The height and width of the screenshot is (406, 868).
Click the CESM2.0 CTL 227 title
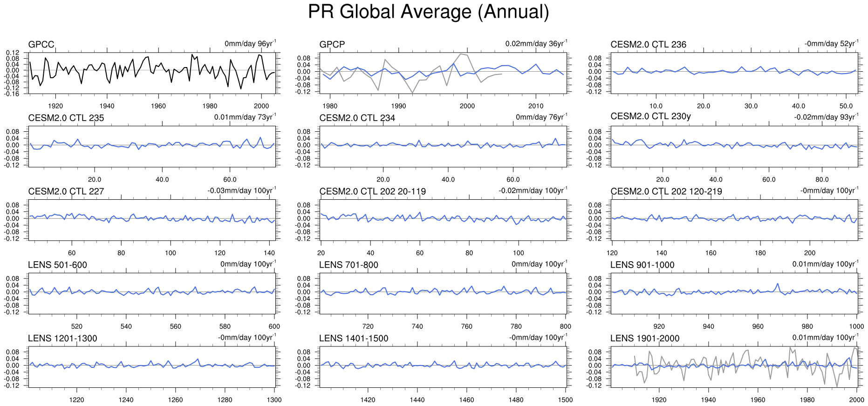point(66,192)
